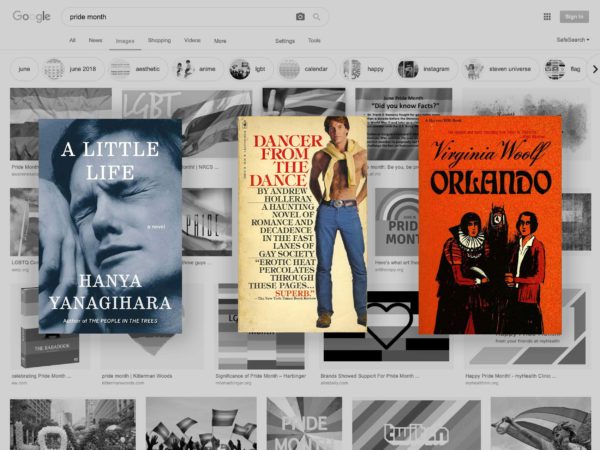600x450 pixels.
Task: Switch to the Shopping tab
Action: point(159,40)
